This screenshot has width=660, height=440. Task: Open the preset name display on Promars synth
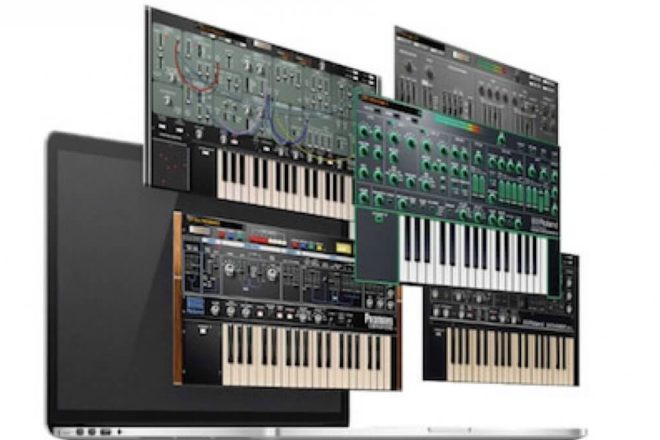pyautogui.click(x=200, y=230)
